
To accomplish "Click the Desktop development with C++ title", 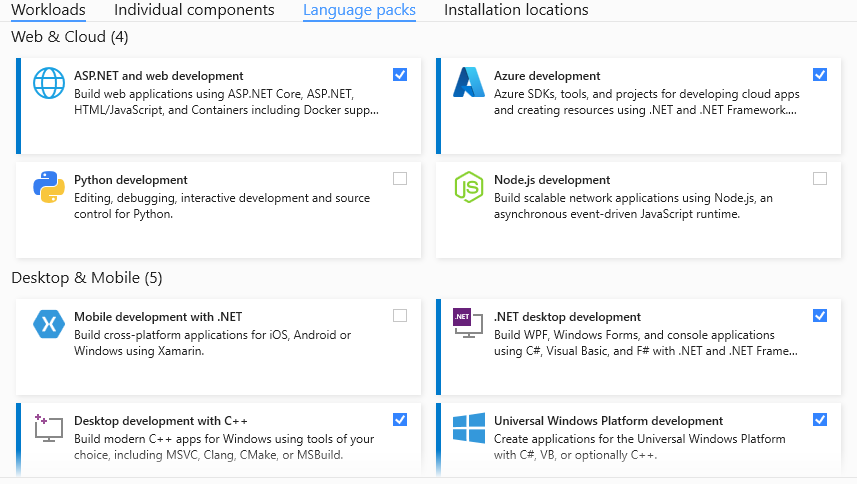I will [x=161, y=421].
